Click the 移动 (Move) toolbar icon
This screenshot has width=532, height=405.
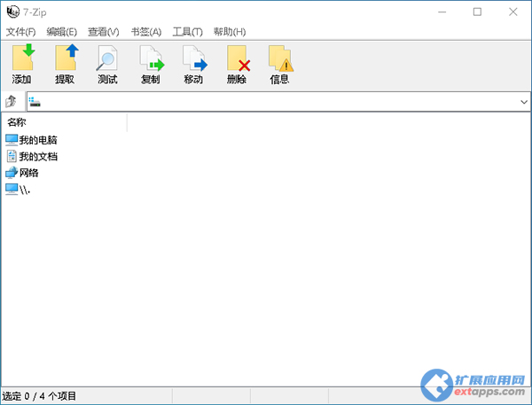click(194, 58)
